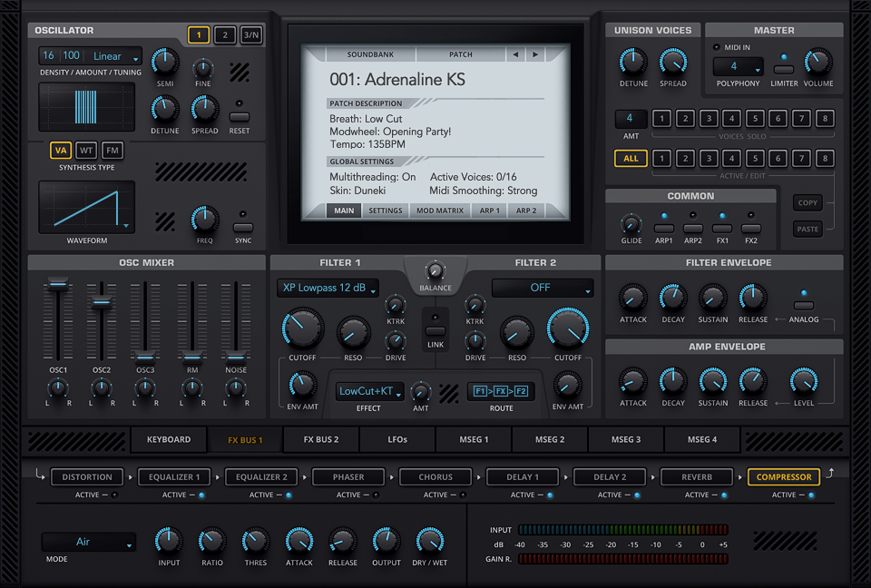The image size is (871, 588).
Task: Select the next patch arrow
Action: [x=535, y=54]
